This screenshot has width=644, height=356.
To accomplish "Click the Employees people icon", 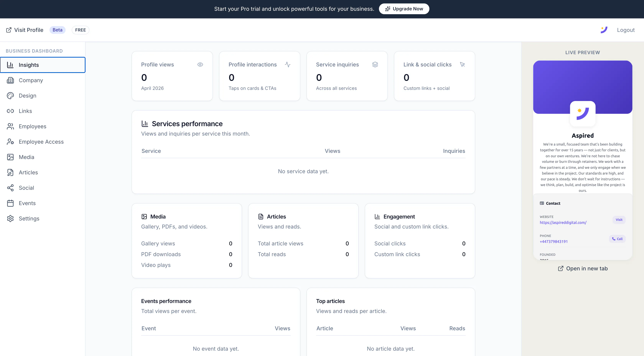I will click(10, 126).
